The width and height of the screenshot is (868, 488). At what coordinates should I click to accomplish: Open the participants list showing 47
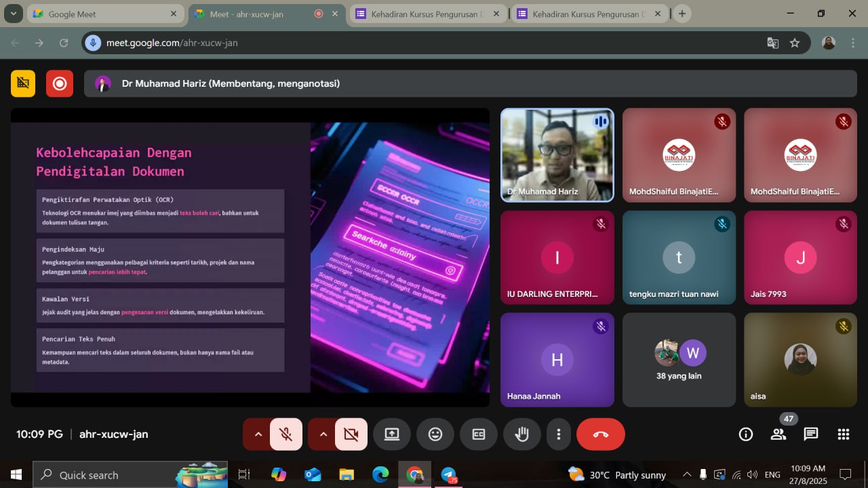pyautogui.click(x=778, y=434)
